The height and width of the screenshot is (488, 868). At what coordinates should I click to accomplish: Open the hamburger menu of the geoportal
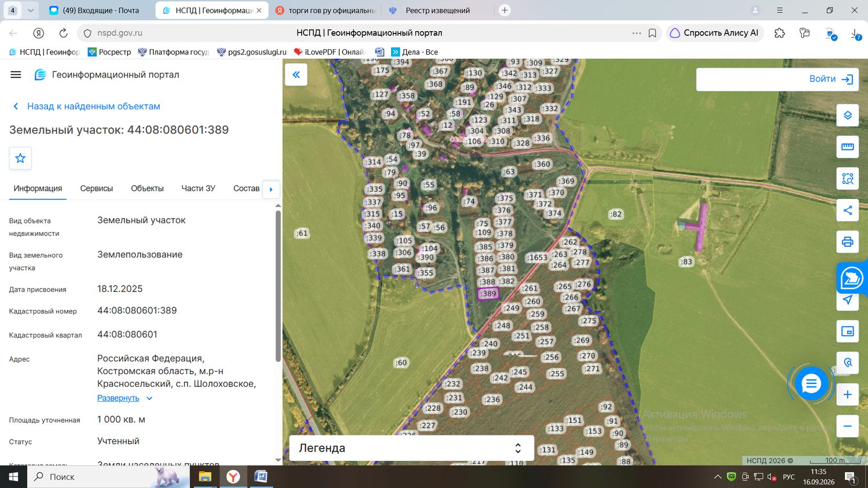click(16, 75)
